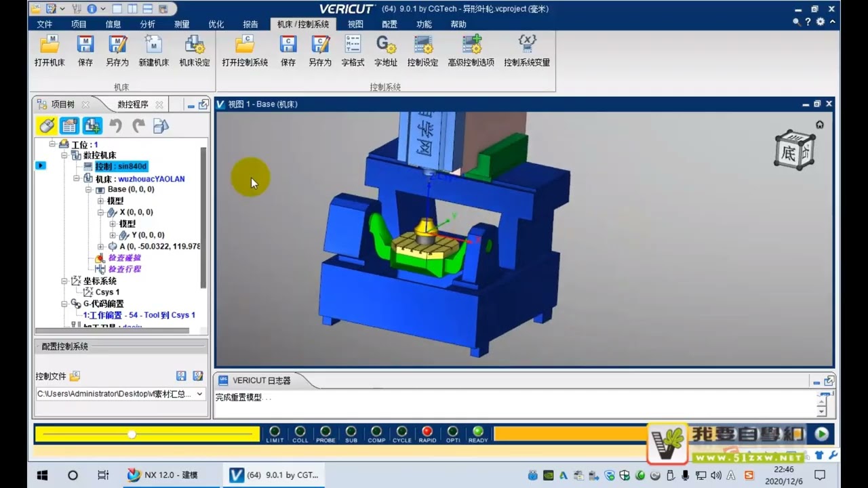The image size is (868, 488).
Task: Click the green Play simulation button
Action: (822, 434)
